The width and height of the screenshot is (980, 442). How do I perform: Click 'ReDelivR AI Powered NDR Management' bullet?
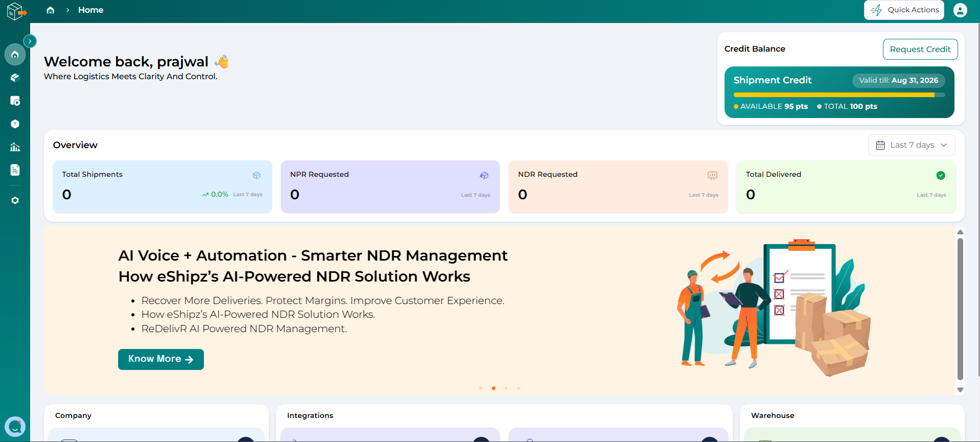[244, 329]
